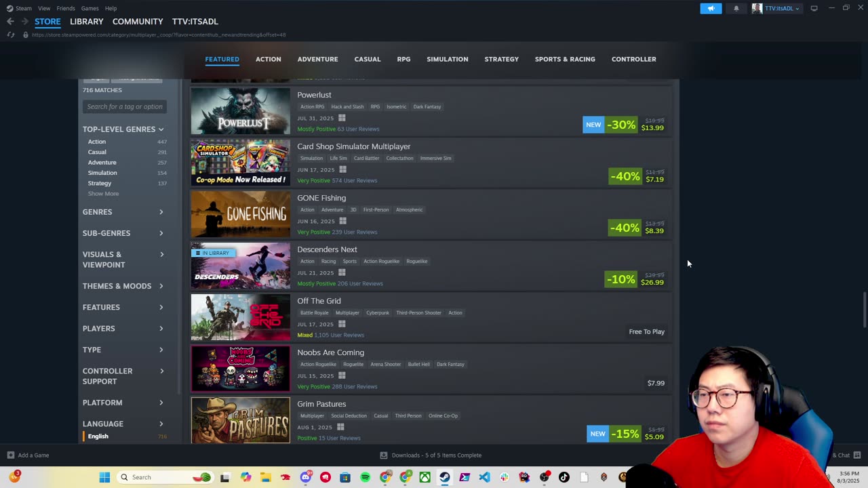This screenshot has height=488, width=868.
Task: Switch to the Library tab
Action: point(87,22)
